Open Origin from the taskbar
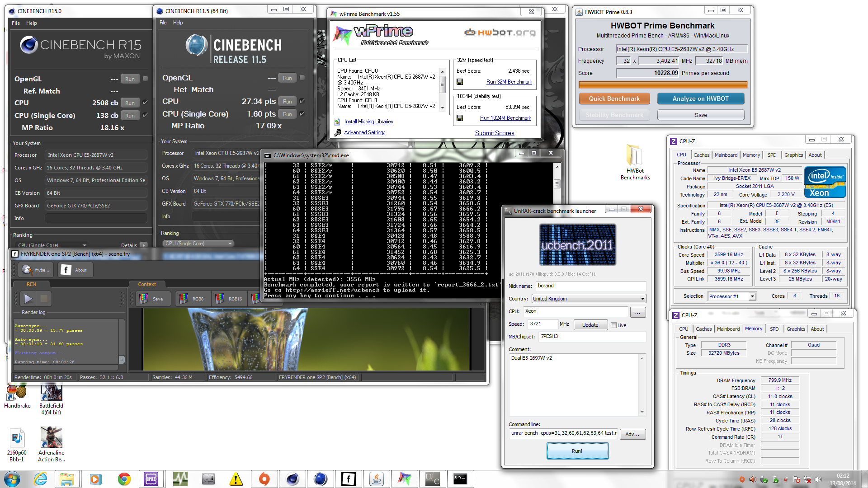This screenshot has height=488, width=868. pyautogui.click(x=264, y=479)
